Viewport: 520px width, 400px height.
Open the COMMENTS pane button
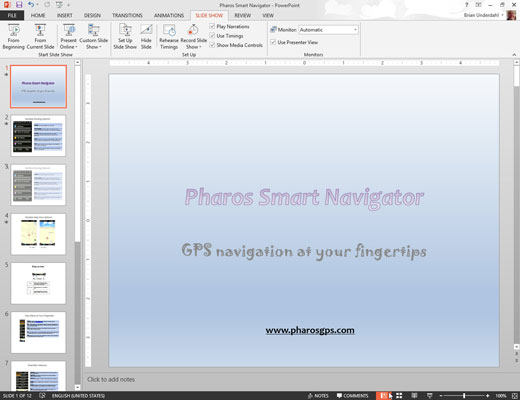click(x=352, y=396)
